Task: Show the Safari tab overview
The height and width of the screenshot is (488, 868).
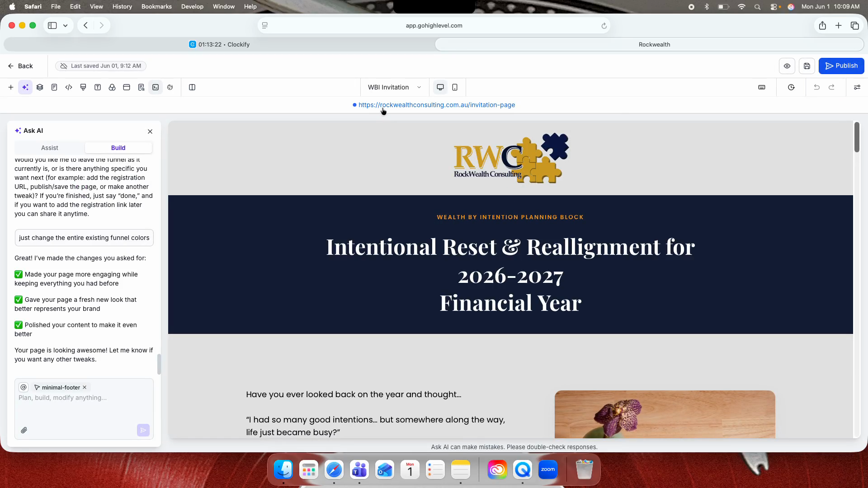Action: coord(855,26)
